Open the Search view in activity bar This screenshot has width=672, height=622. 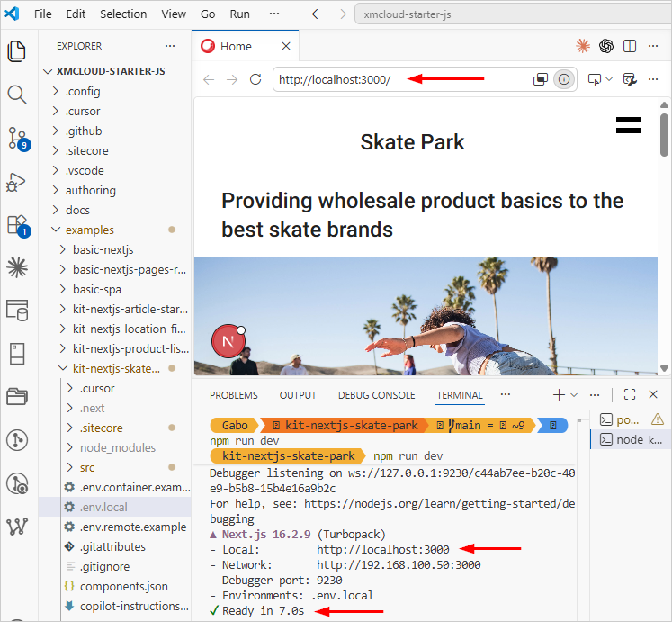(17, 95)
